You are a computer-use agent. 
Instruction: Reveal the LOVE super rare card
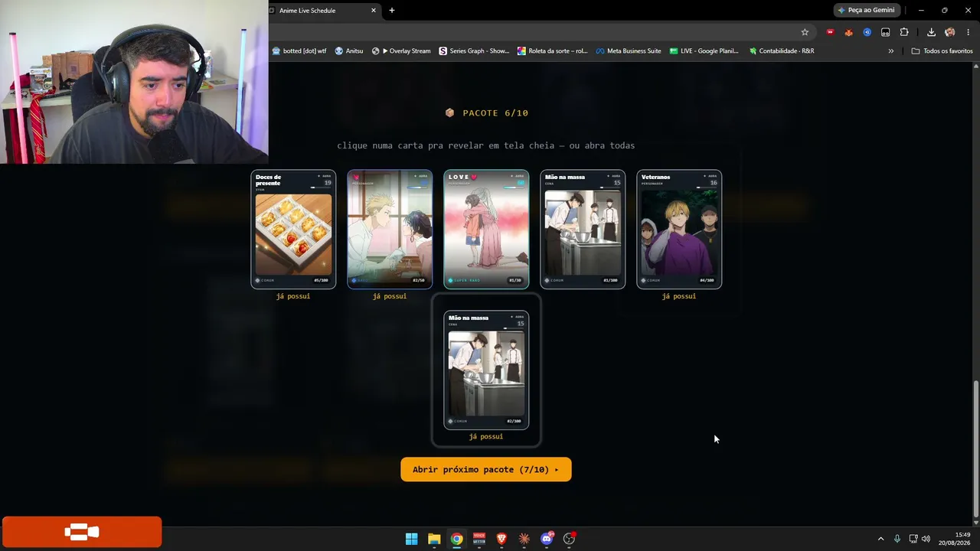click(x=486, y=229)
